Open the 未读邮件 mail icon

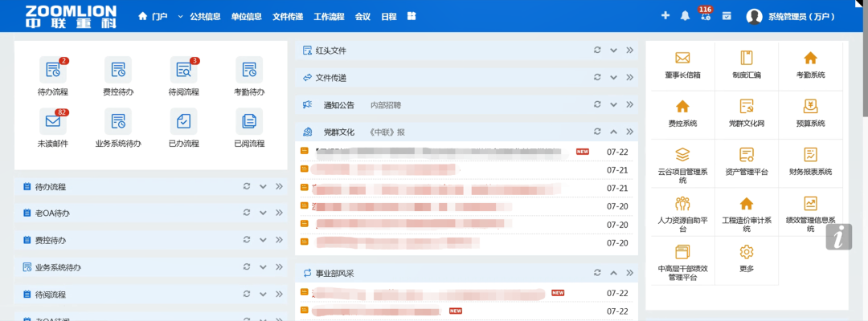click(53, 121)
